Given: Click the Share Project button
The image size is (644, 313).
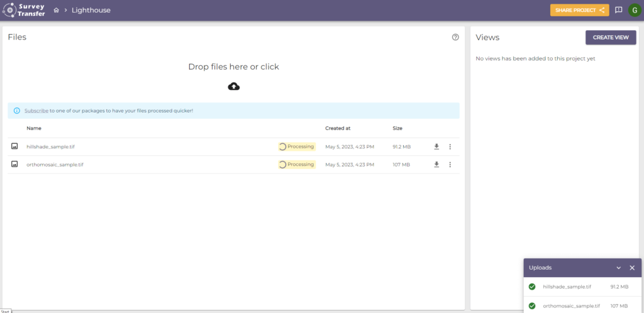Looking at the screenshot, I should click(x=579, y=10).
